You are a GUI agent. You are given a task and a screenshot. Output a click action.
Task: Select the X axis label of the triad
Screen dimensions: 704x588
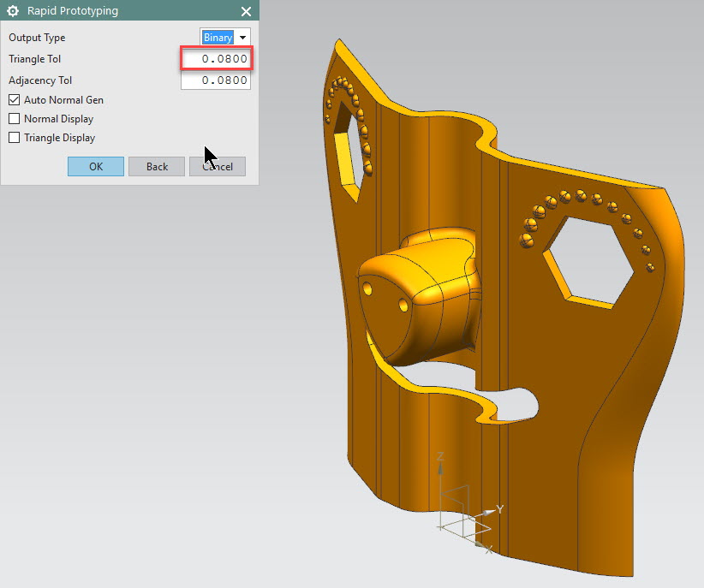pos(487,549)
